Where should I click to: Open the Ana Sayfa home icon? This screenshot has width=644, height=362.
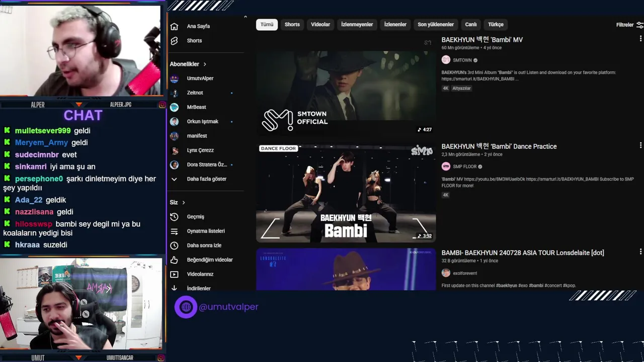click(174, 27)
